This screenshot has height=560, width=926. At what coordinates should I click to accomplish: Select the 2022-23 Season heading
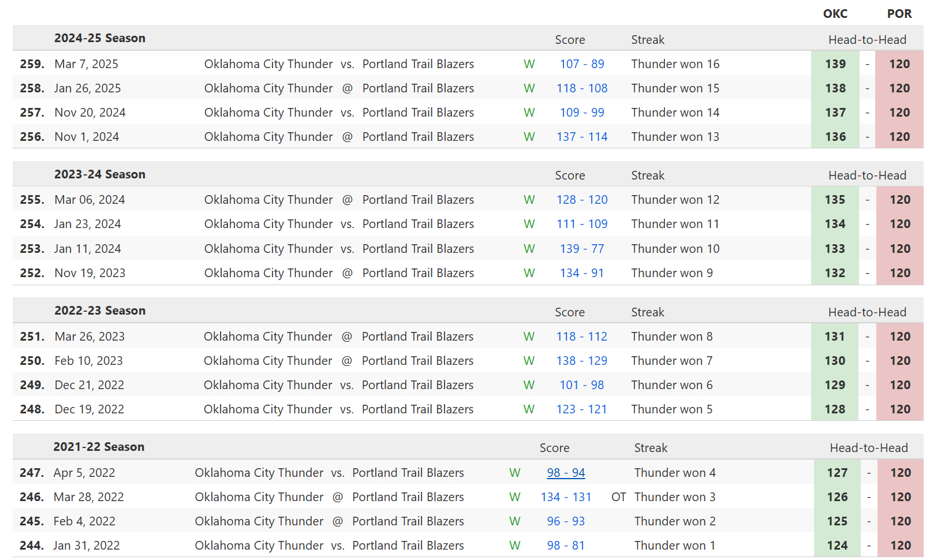[x=100, y=311]
